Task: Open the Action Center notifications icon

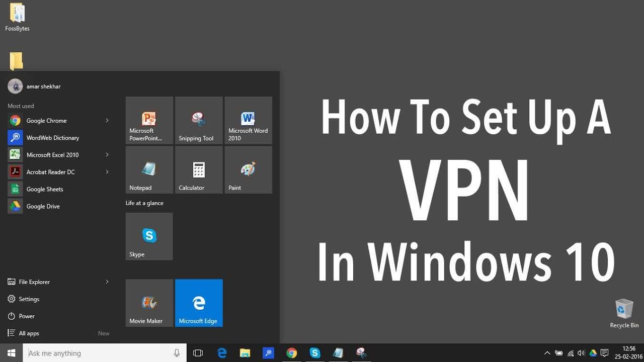Action: point(605,353)
